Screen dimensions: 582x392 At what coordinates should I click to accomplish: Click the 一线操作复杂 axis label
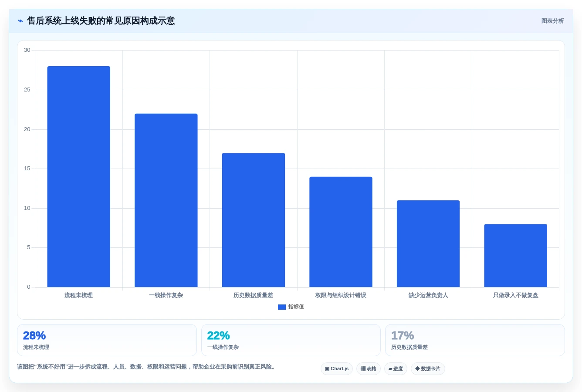pos(166,295)
